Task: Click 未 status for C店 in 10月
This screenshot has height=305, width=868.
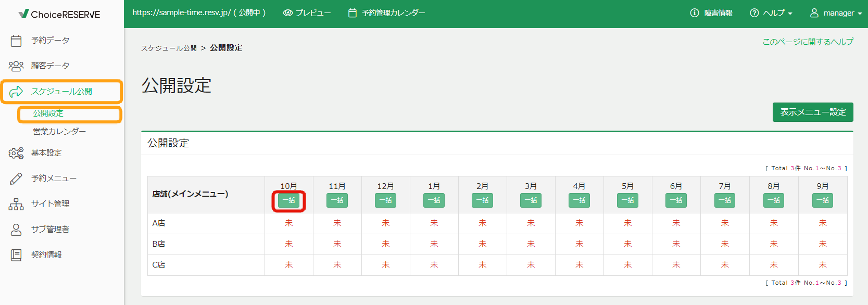Action: (289, 265)
